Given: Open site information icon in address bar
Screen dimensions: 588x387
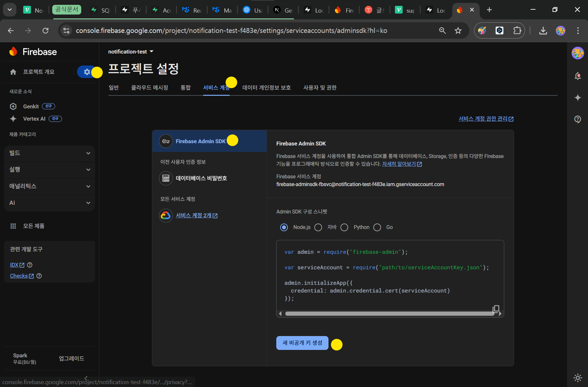Looking at the screenshot, I should pyautogui.click(x=66, y=31).
